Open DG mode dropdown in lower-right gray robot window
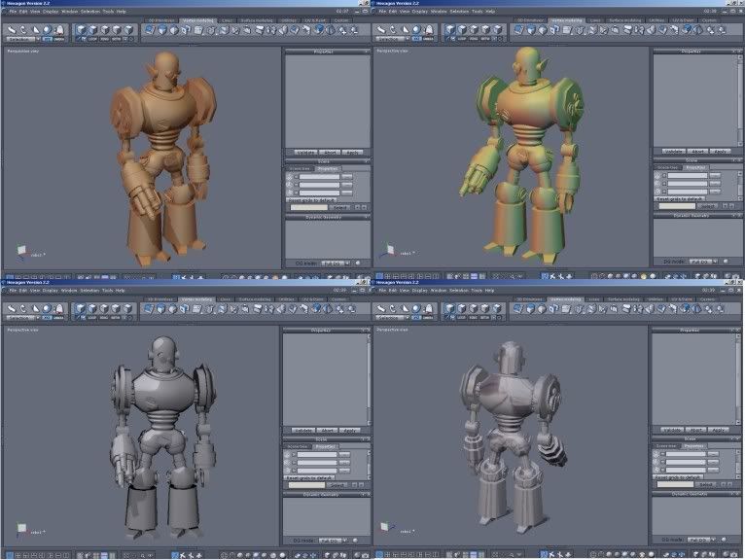Image resolution: width=745 pixels, height=560 pixels. [x=703, y=540]
